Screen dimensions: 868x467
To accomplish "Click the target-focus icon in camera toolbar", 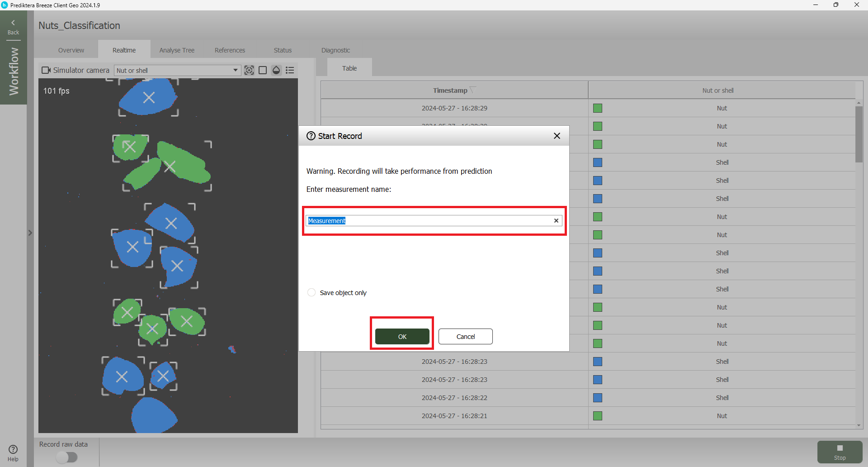I will click(249, 70).
